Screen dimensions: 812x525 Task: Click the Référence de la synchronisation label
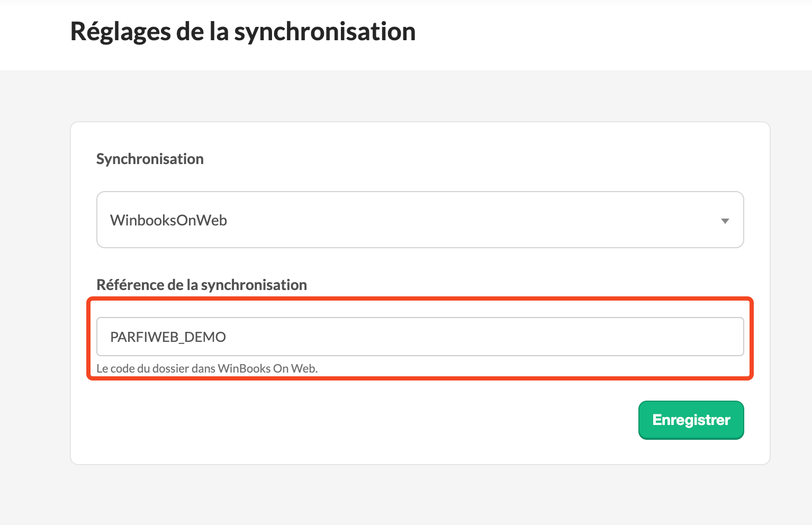click(x=202, y=285)
